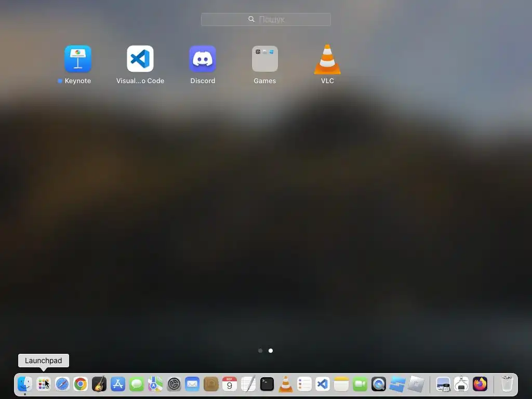The height and width of the screenshot is (399, 532).
Task: Click the Launchpad search field
Action: click(266, 19)
